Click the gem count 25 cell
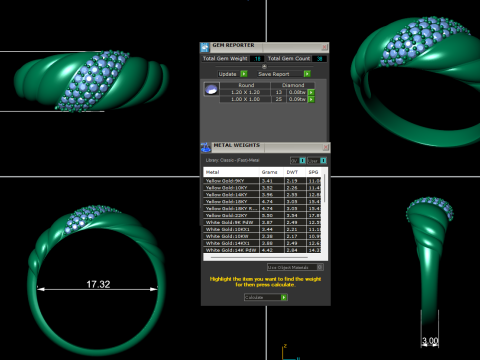 pos(279,99)
